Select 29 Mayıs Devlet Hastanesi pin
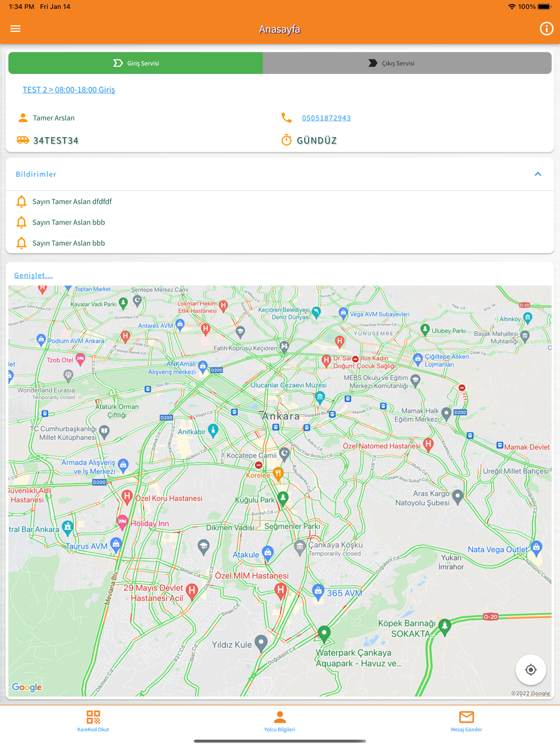This screenshot has height=747, width=560. [192, 590]
